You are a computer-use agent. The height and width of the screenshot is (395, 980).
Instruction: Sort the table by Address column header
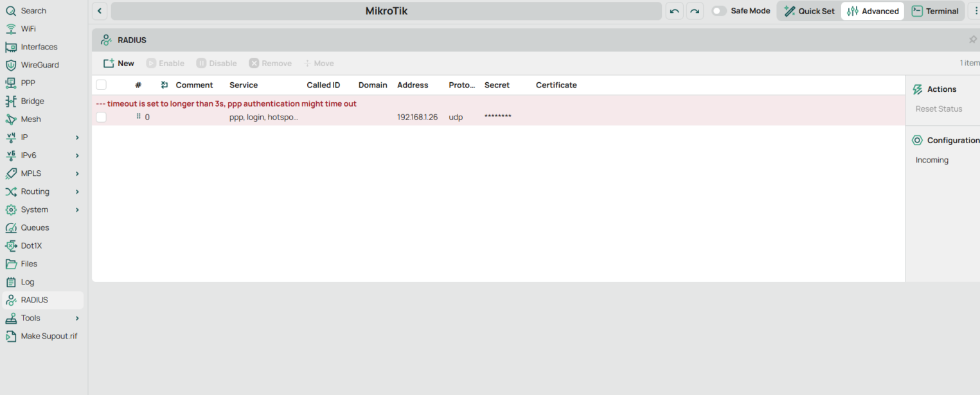[x=413, y=85]
